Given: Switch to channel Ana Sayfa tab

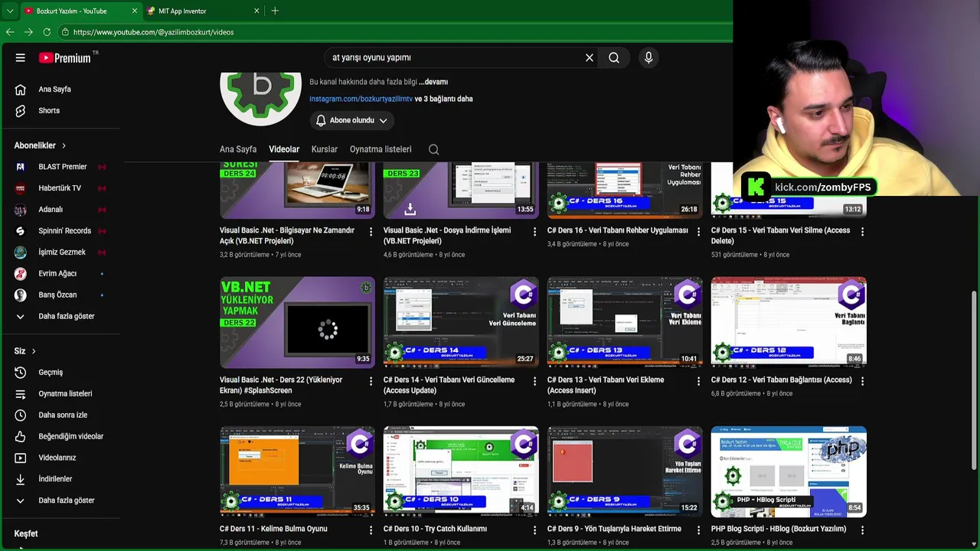Looking at the screenshot, I should point(238,149).
